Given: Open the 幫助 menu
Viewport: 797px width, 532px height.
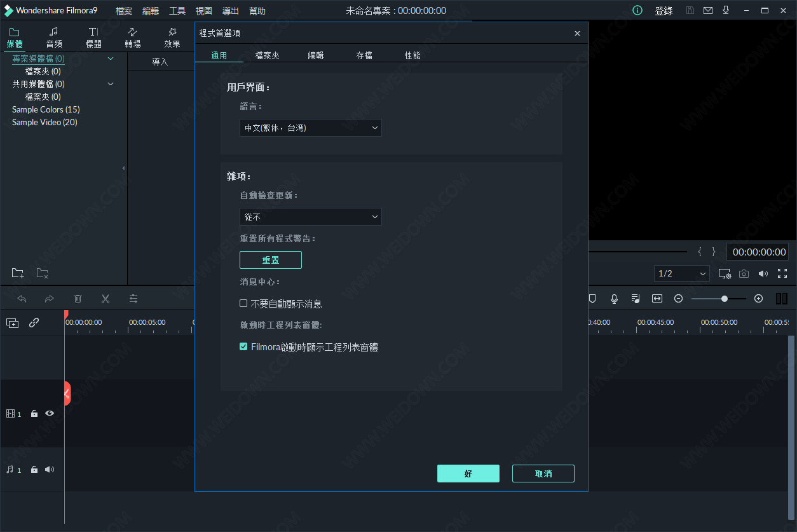Looking at the screenshot, I should 257,11.
